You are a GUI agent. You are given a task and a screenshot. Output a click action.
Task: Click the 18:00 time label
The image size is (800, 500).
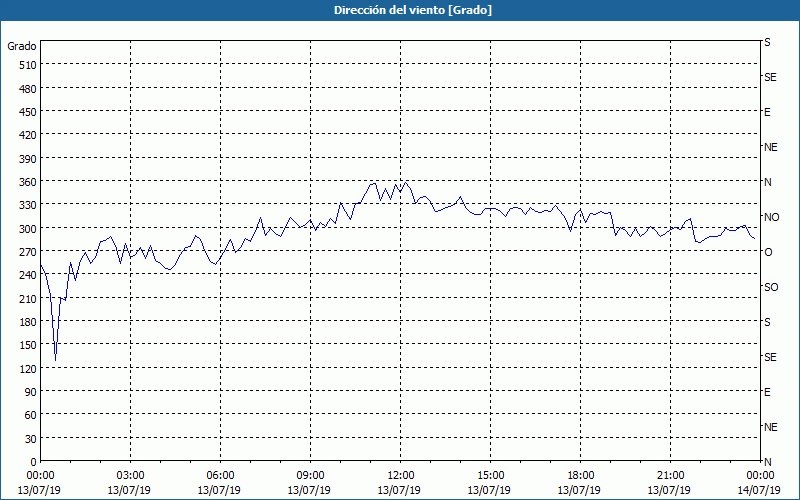click(581, 476)
